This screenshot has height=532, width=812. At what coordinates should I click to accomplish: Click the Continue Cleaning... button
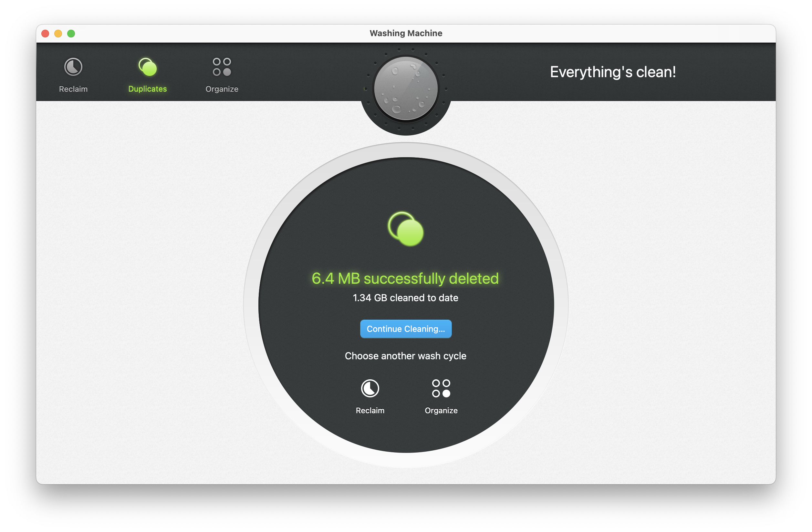(x=406, y=329)
